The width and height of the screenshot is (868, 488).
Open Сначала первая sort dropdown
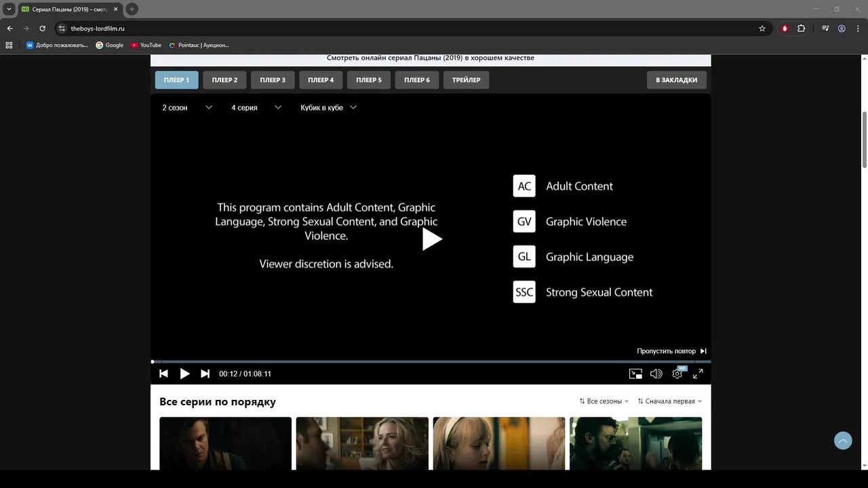(x=670, y=401)
